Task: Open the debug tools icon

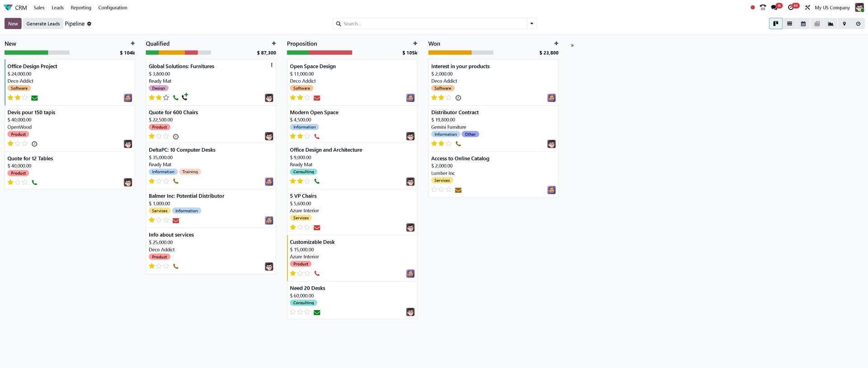Action: point(807,8)
